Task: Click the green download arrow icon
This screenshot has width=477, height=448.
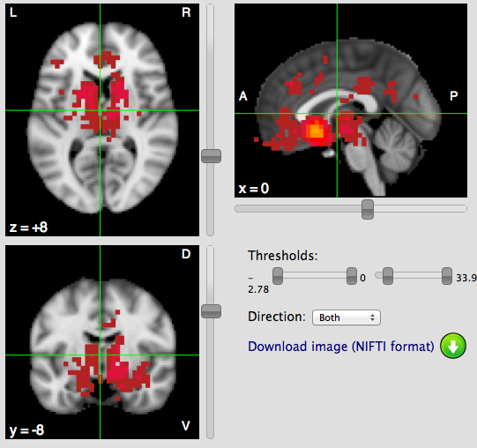Action: (x=453, y=346)
